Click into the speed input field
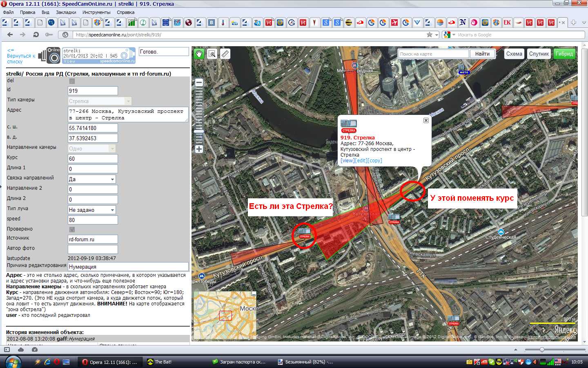Screen dimensions: 588x368 coord(93,220)
